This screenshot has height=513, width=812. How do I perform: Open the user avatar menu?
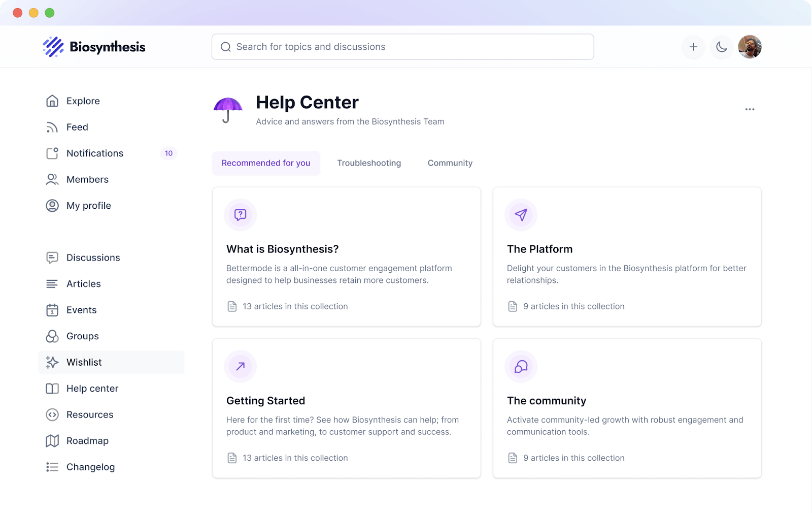coord(750,47)
